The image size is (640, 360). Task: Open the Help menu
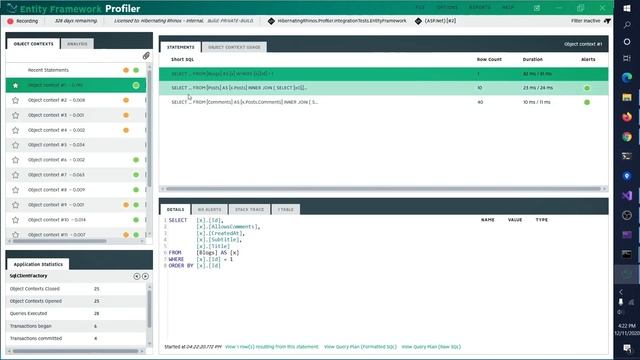(x=508, y=7)
